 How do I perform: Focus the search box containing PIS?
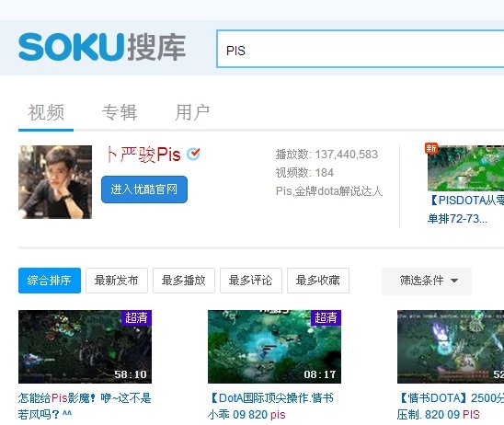[361, 49]
